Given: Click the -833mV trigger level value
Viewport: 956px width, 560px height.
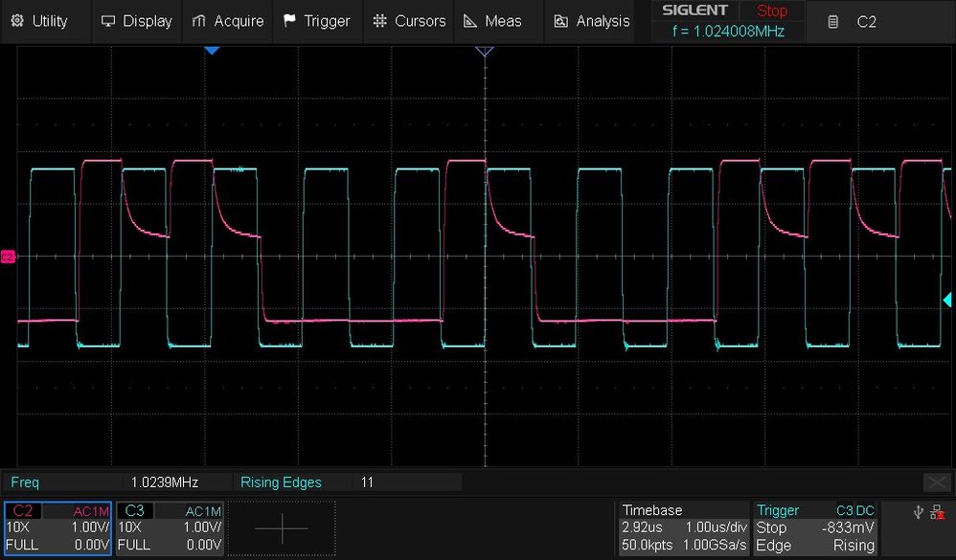Looking at the screenshot, I should (848, 527).
